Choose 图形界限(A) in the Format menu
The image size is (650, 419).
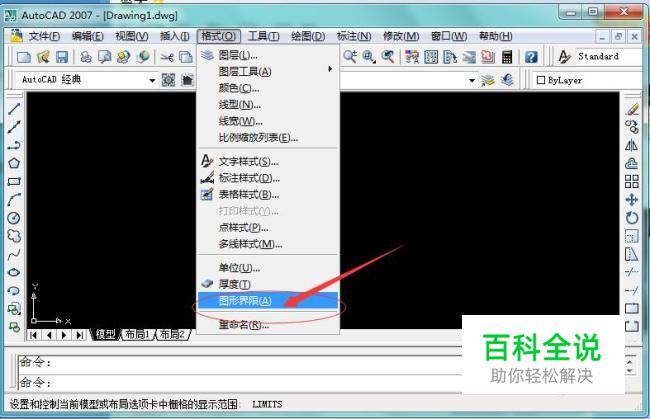pos(268,300)
